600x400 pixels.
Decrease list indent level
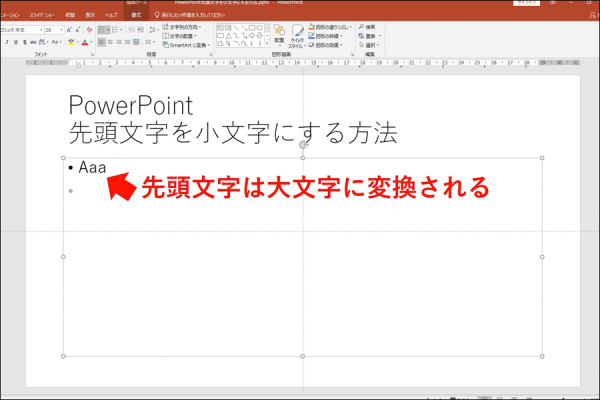pyautogui.click(x=132, y=30)
